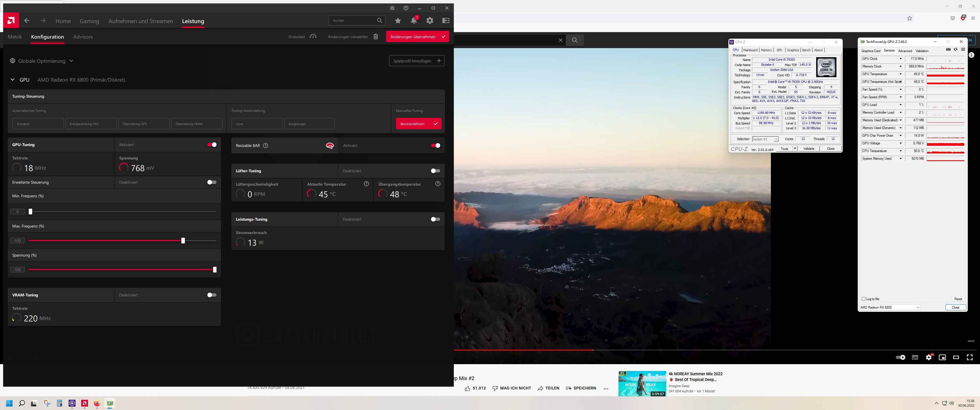Click the Änderungen übernehmen button
The height and width of the screenshot is (410, 980).
coord(417,36)
